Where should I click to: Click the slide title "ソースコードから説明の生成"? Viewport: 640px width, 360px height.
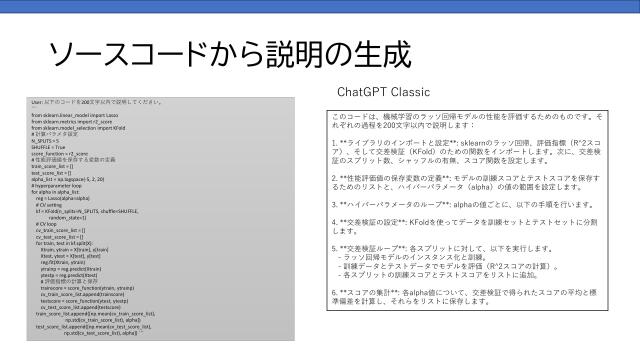230,54
